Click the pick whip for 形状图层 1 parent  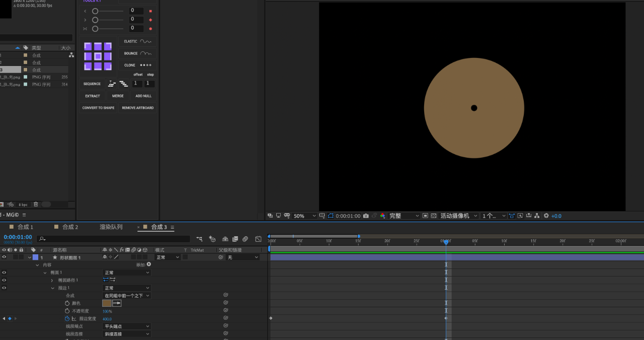pos(220,257)
